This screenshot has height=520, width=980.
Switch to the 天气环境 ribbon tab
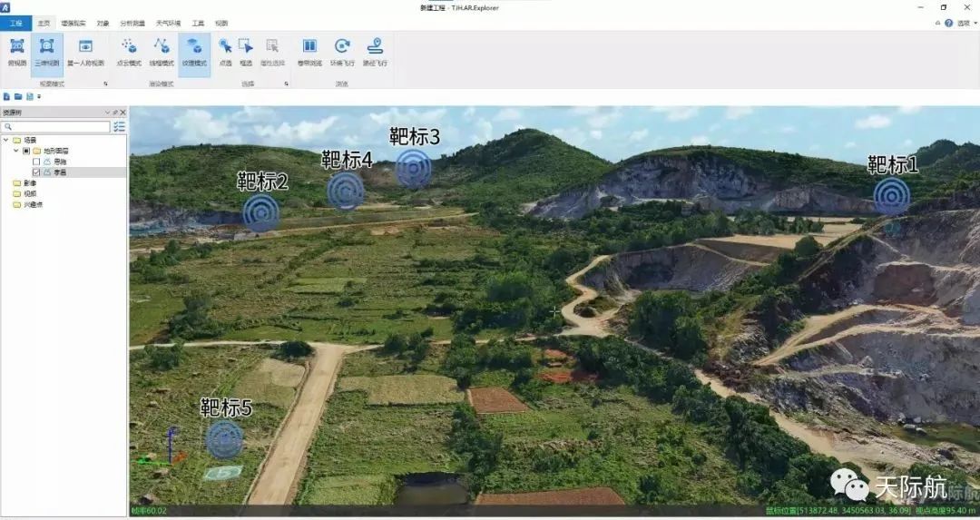168,23
